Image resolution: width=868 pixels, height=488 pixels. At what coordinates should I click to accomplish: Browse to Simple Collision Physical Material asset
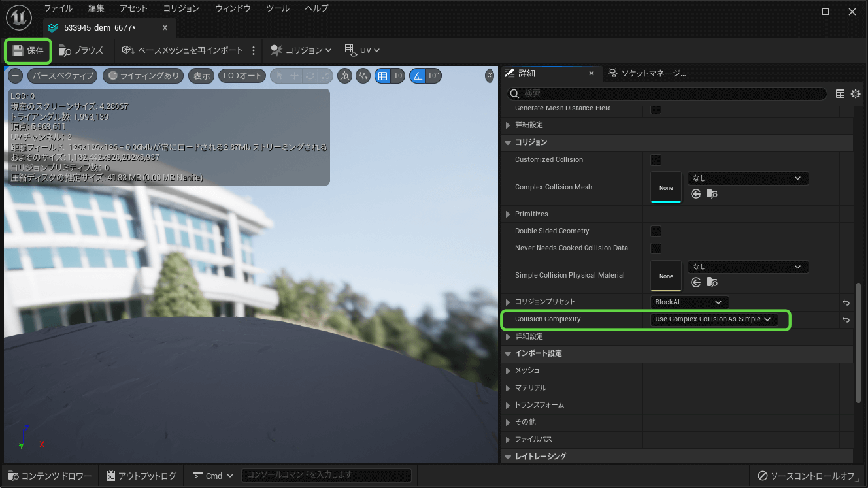[x=712, y=282]
